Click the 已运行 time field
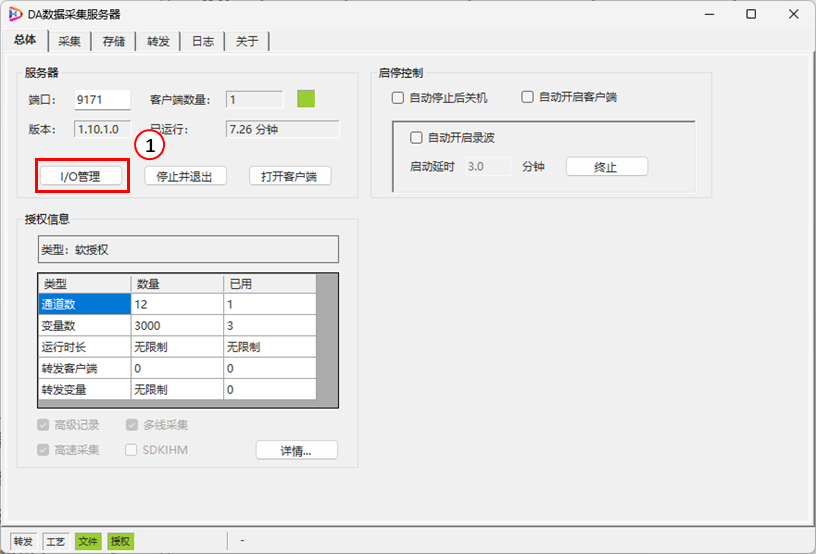816x554 pixels. pyautogui.click(x=283, y=129)
